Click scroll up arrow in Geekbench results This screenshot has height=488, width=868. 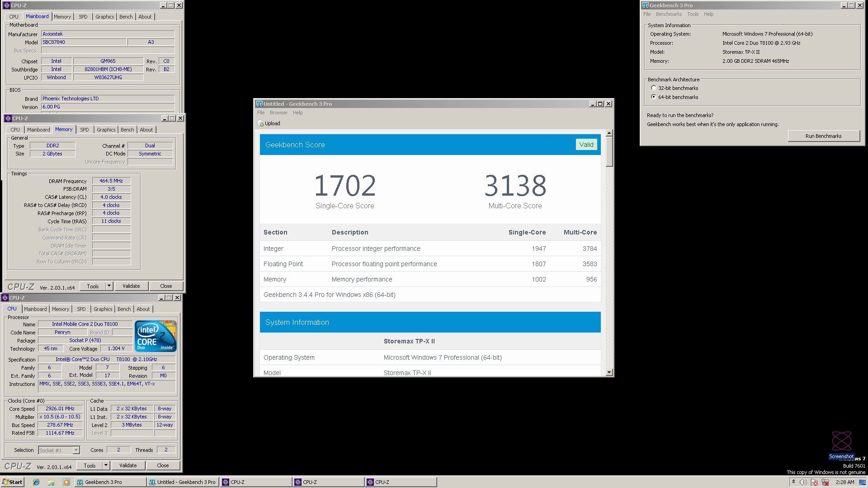609,133
